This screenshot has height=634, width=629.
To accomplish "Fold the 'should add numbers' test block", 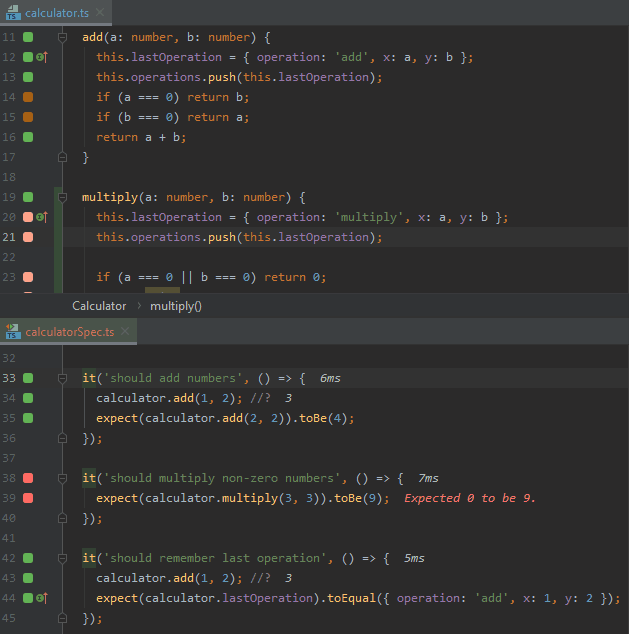I will click(62, 378).
